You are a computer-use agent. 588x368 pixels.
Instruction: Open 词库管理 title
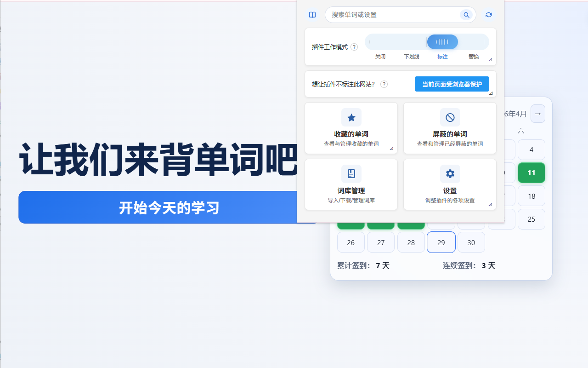coord(351,190)
